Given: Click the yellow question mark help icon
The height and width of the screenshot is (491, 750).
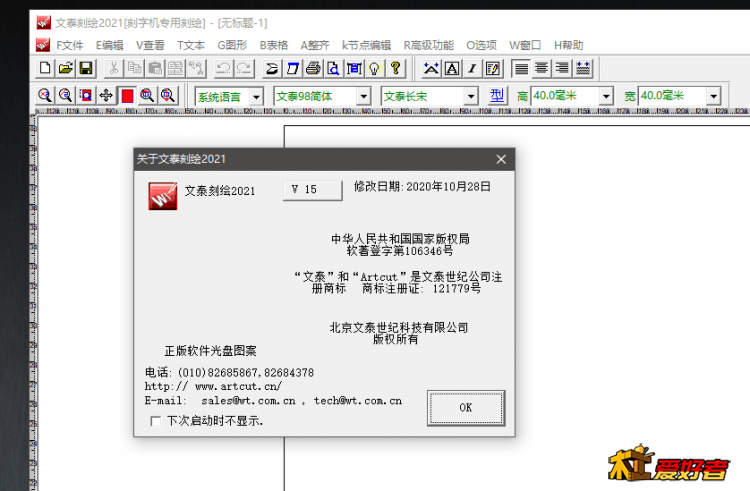Looking at the screenshot, I should (395, 68).
